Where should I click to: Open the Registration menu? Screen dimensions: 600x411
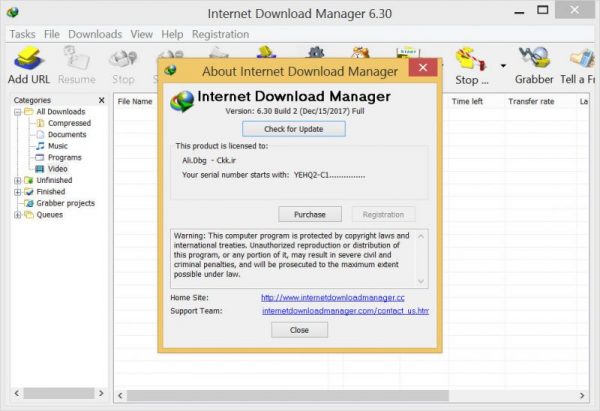click(220, 34)
